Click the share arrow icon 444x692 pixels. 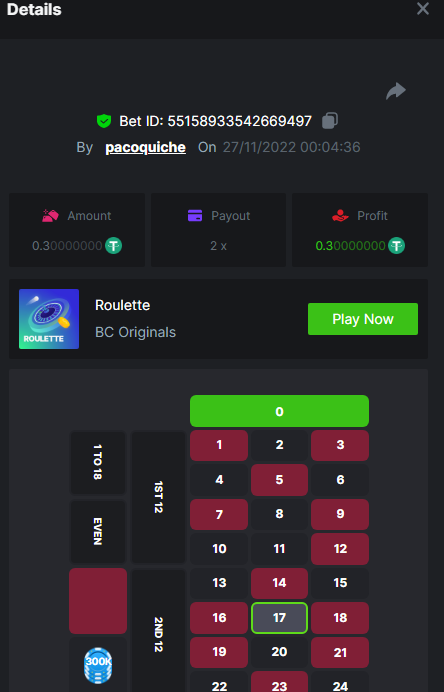pyautogui.click(x=395, y=91)
